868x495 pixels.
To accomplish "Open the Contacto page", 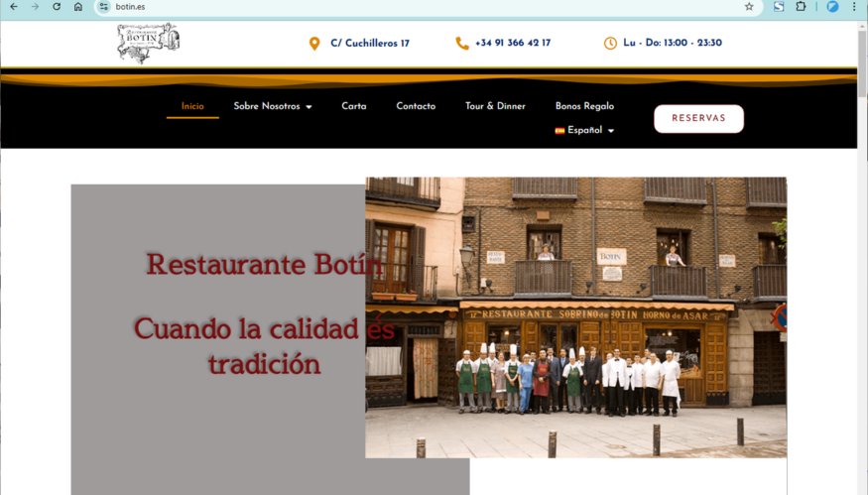I will click(416, 106).
